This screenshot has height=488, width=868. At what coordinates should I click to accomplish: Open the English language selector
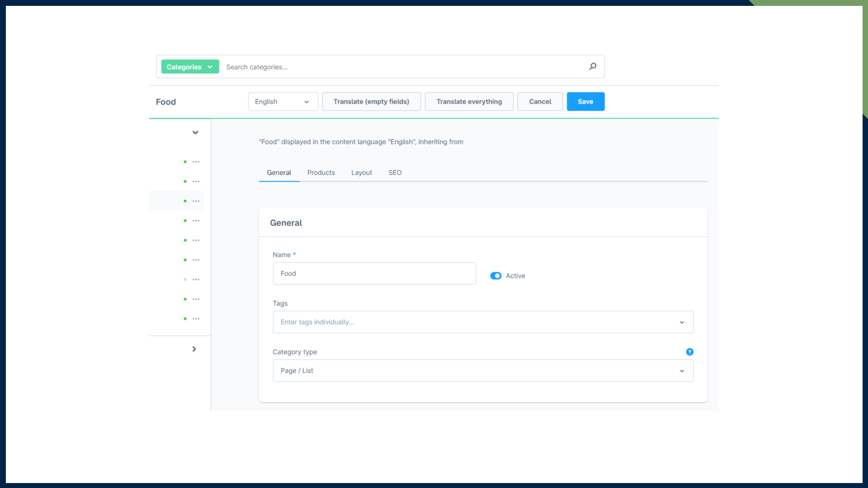coord(283,102)
